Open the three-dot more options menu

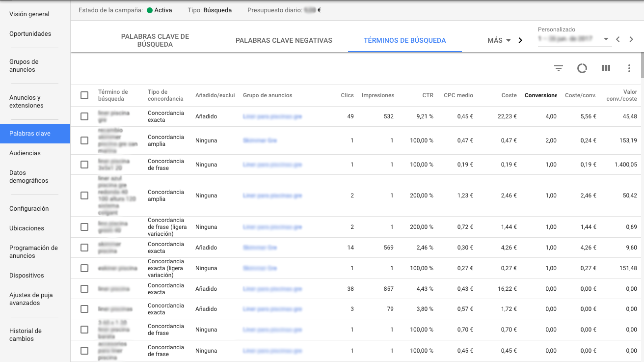pos(629,68)
